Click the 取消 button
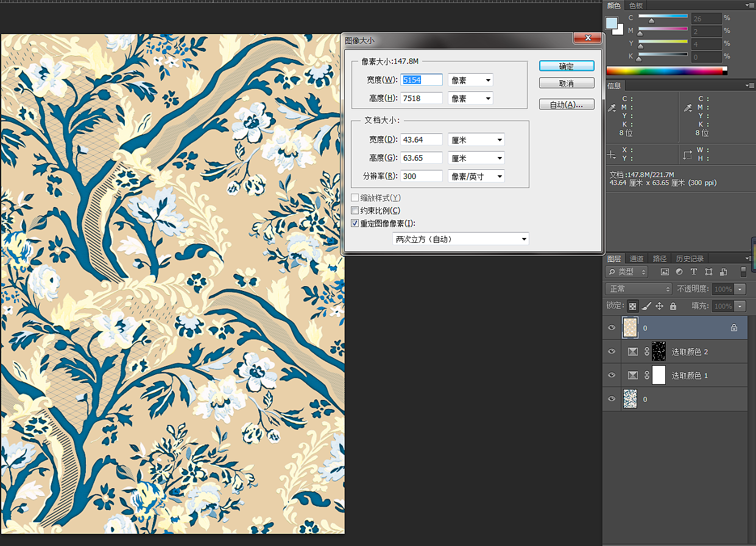The width and height of the screenshot is (756, 546). pyautogui.click(x=567, y=83)
